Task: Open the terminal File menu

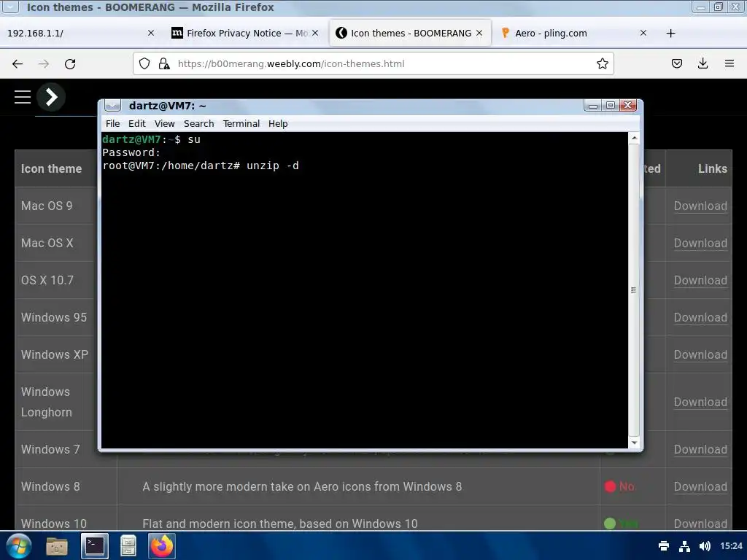Action: (112, 124)
